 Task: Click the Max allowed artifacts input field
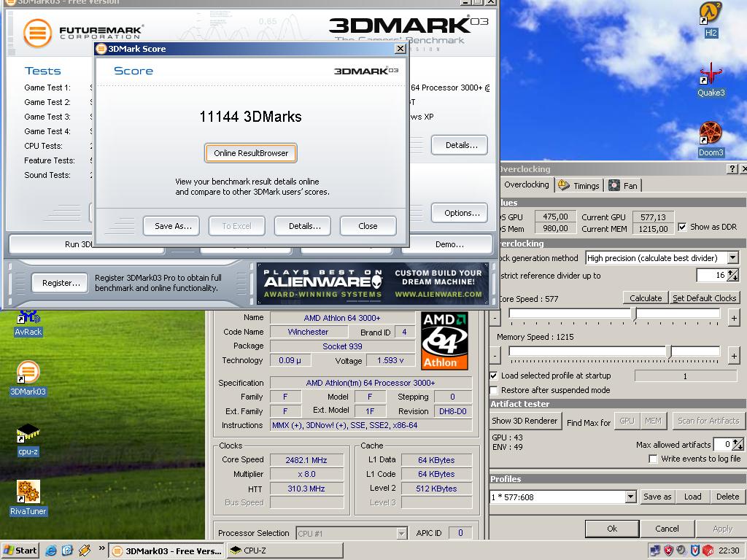tap(721, 444)
